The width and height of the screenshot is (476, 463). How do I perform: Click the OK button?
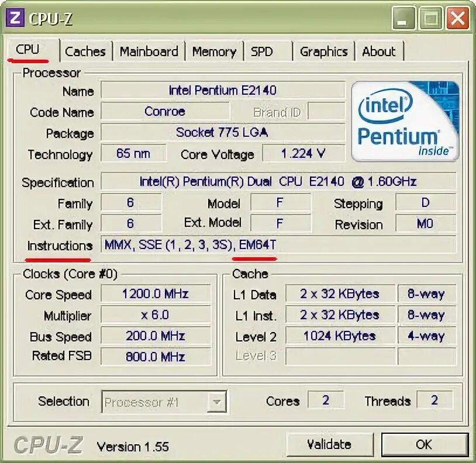(x=424, y=444)
